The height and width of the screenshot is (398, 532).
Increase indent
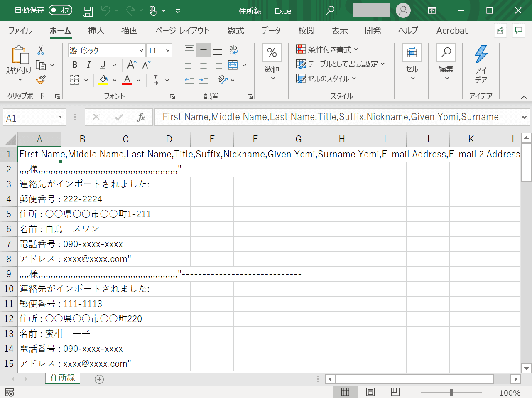pos(203,80)
